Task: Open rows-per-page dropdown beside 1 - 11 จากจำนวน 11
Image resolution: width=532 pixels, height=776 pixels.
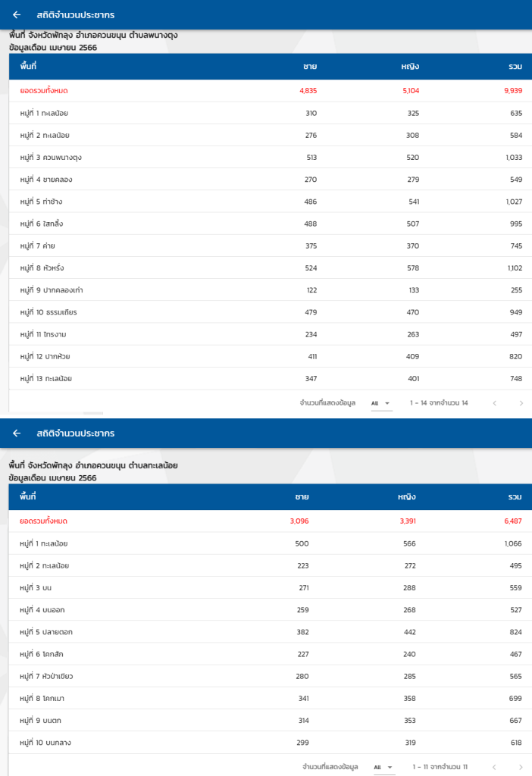Action: click(x=383, y=768)
